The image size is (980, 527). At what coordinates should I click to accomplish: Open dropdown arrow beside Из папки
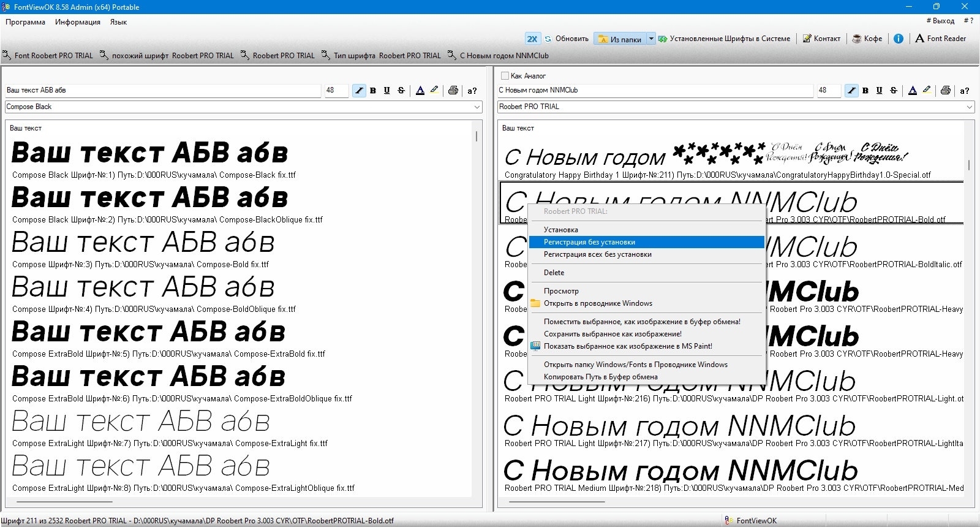click(x=651, y=39)
